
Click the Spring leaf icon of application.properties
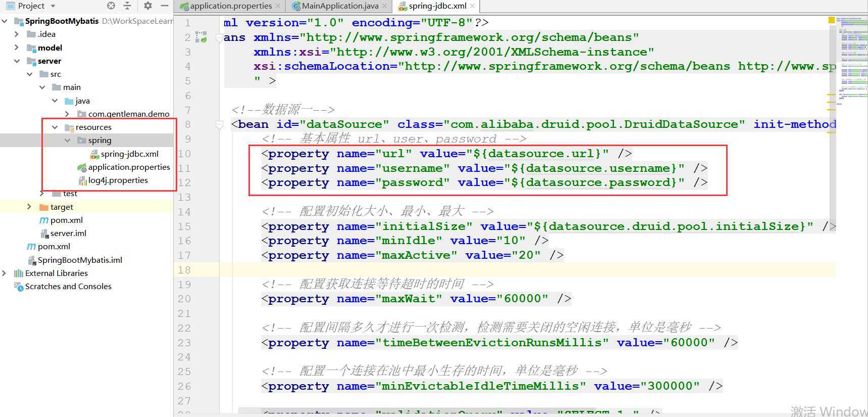click(82, 167)
